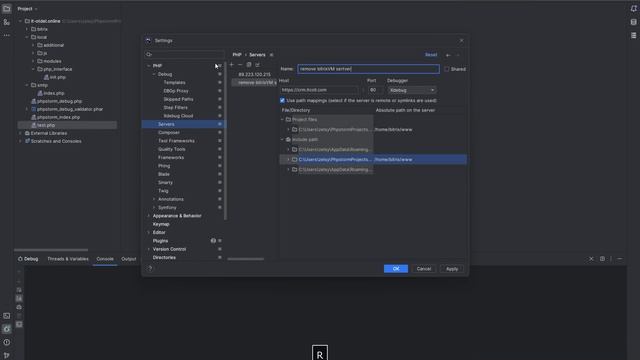Expand the Annotations settings node

point(154,199)
